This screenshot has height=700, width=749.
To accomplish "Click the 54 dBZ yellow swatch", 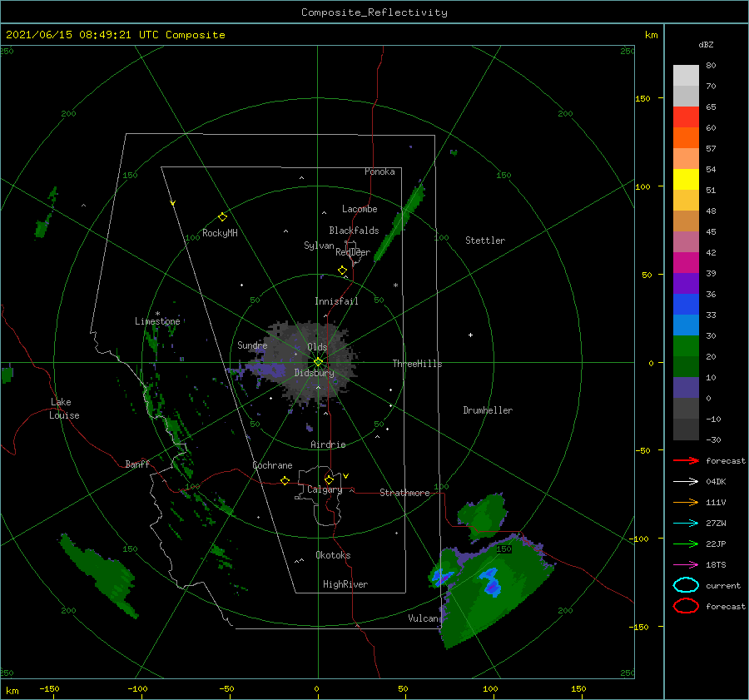I will pyautogui.click(x=686, y=180).
